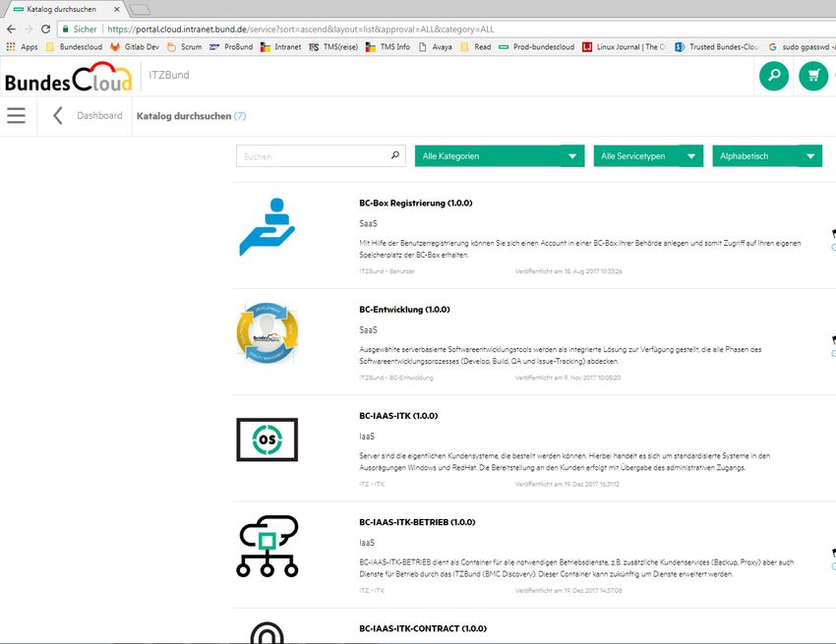Click the browser forward arrow
Viewport: 836px width, 644px height.
[x=29, y=29]
